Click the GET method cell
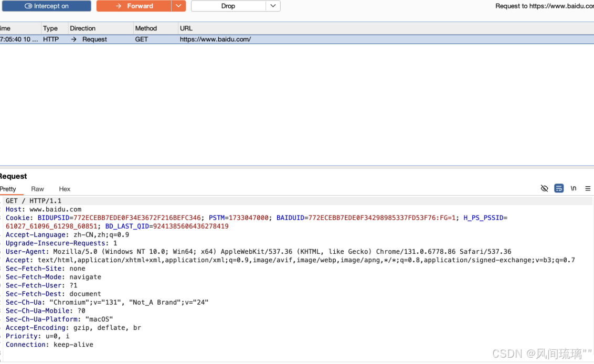This screenshot has width=594, height=364. (x=141, y=39)
